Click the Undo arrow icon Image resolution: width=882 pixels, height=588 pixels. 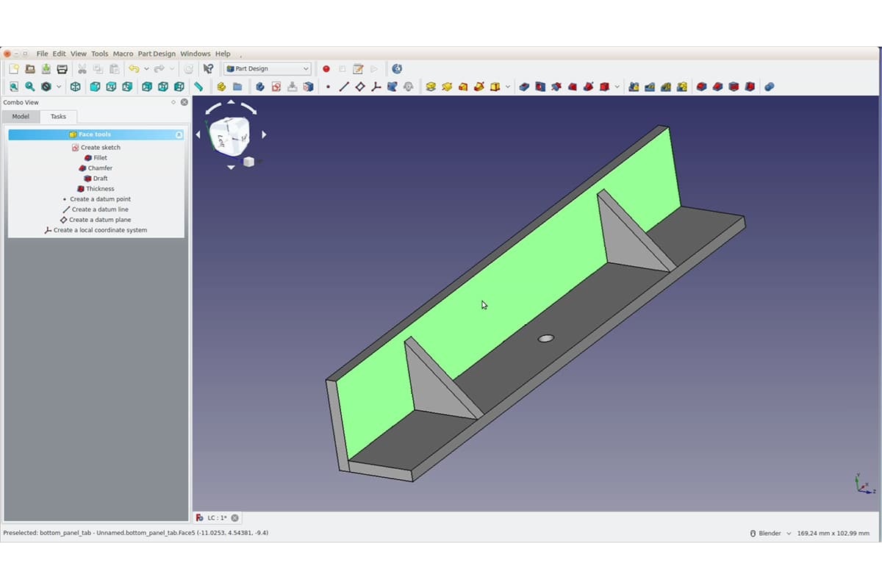coord(134,69)
